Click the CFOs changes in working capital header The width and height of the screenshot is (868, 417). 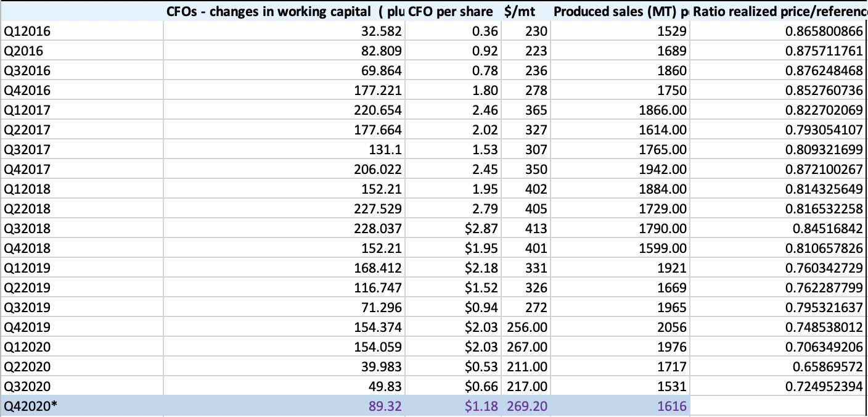click(x=284, y=11)
